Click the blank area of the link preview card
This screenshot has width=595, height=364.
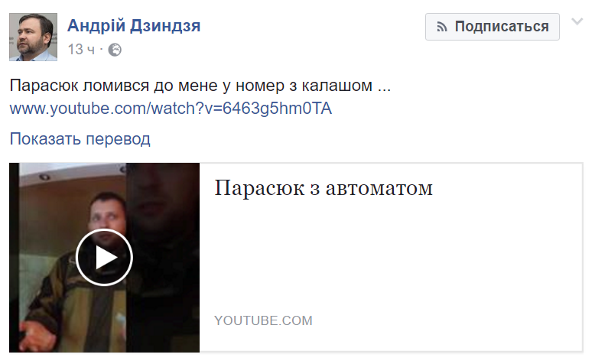pos(391,258)
